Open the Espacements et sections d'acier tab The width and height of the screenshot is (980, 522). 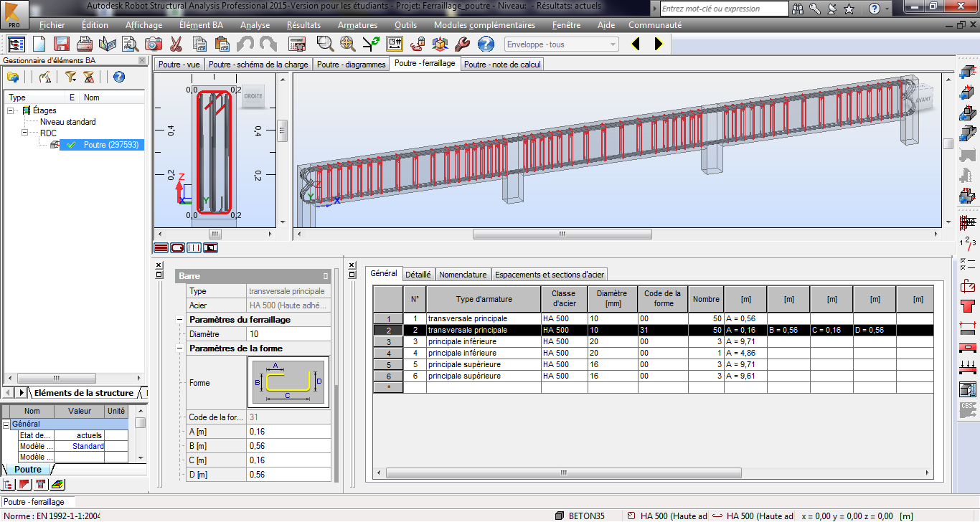(x=550, y=275)
